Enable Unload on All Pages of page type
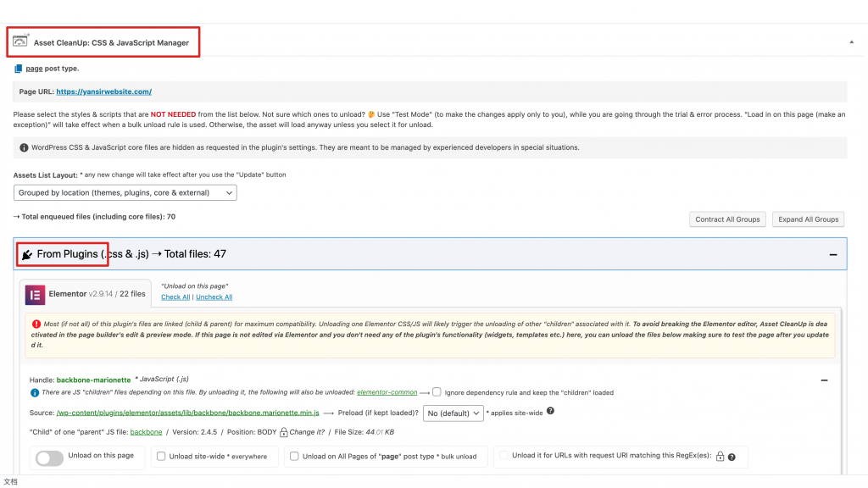The width and height of the screenshot is (868, 488). click(x=294, y=457)
